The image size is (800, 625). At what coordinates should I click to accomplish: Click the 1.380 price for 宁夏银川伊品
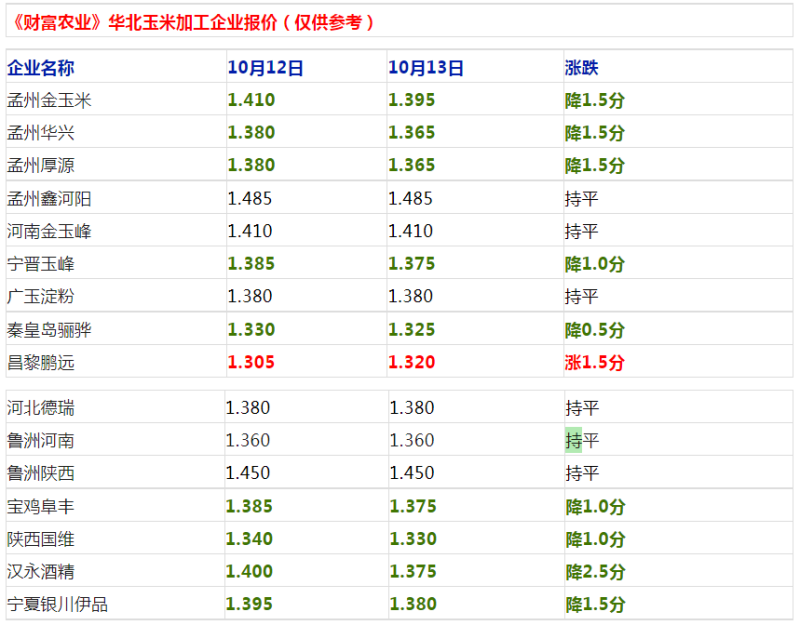pos(413,604)
